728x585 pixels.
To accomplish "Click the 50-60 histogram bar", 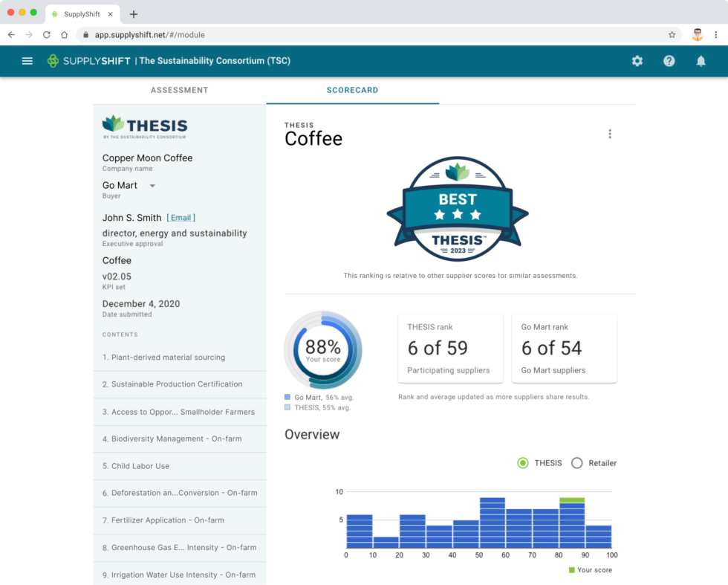I will click(x=492, y=523).
